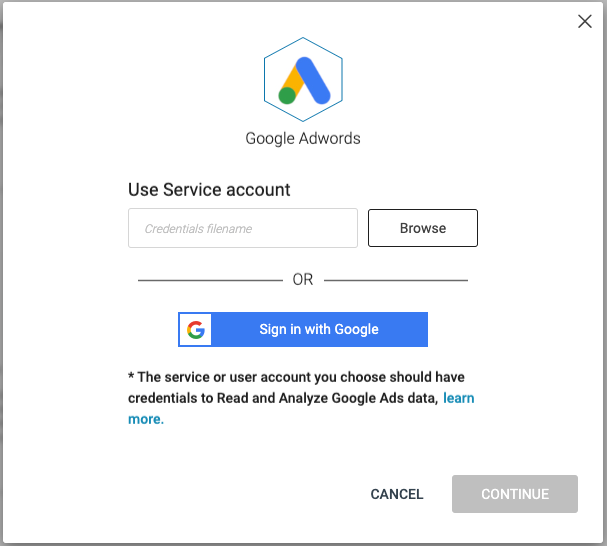Click the Google G logo icon
This screenshot has width=607, height=546.
pyautogui.click(x=196, y=330)
